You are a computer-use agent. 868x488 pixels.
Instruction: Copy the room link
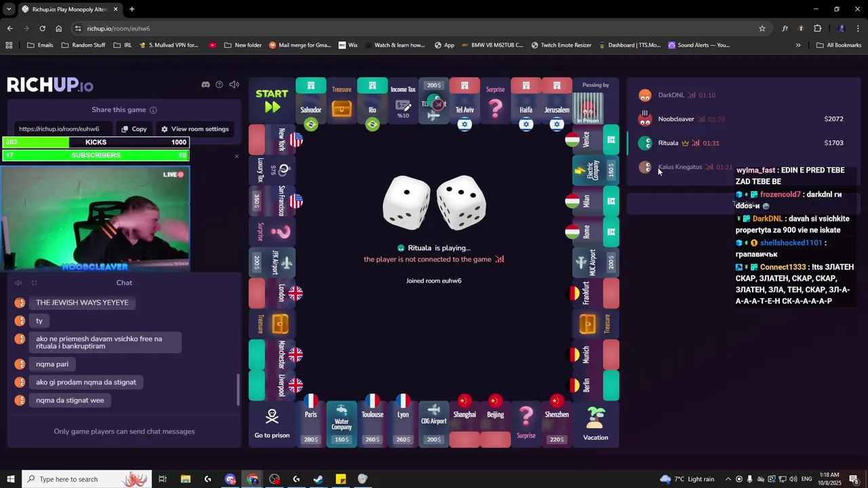point(134,129)
